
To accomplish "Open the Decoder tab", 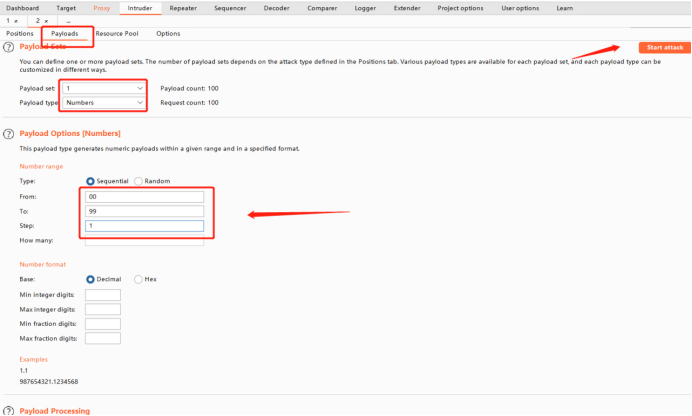I will click(x=276, y=8).
